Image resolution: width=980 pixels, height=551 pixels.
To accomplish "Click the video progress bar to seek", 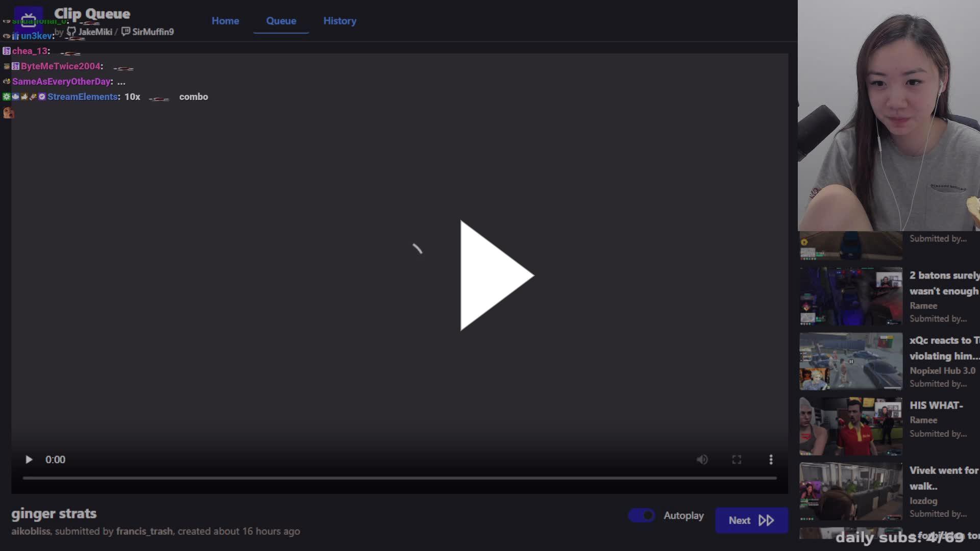I will point(398,478).
